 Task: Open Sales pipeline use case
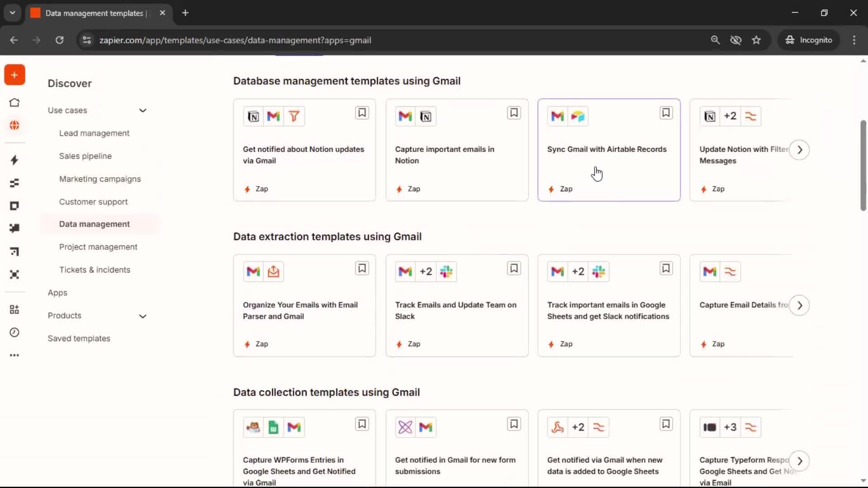point(85,156)
